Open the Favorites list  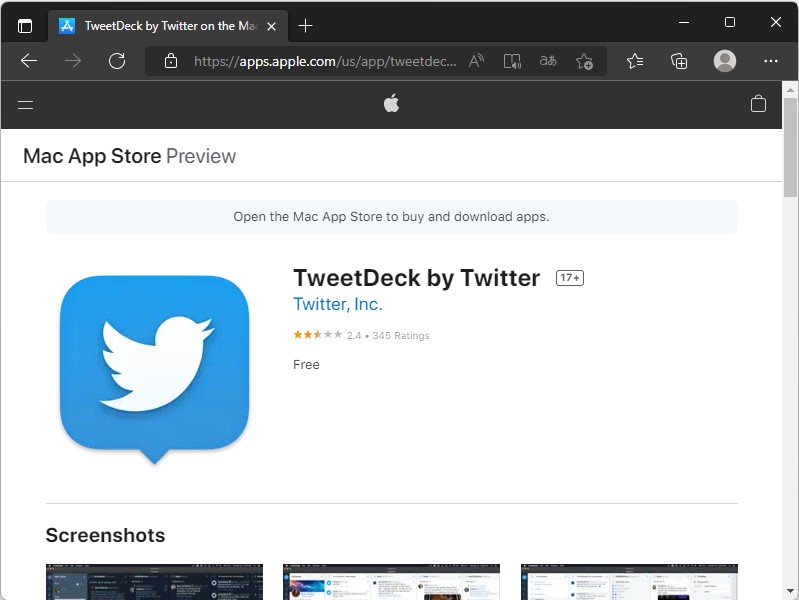[635, 61]
